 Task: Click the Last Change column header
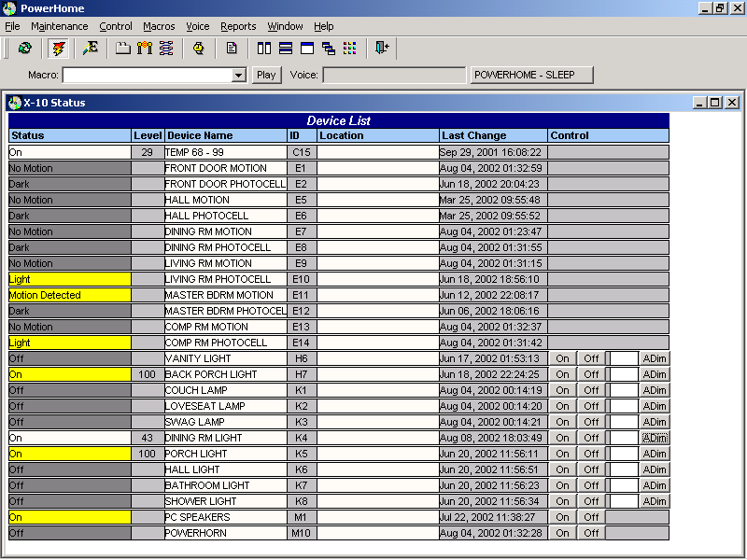click(x=493, y=135)
